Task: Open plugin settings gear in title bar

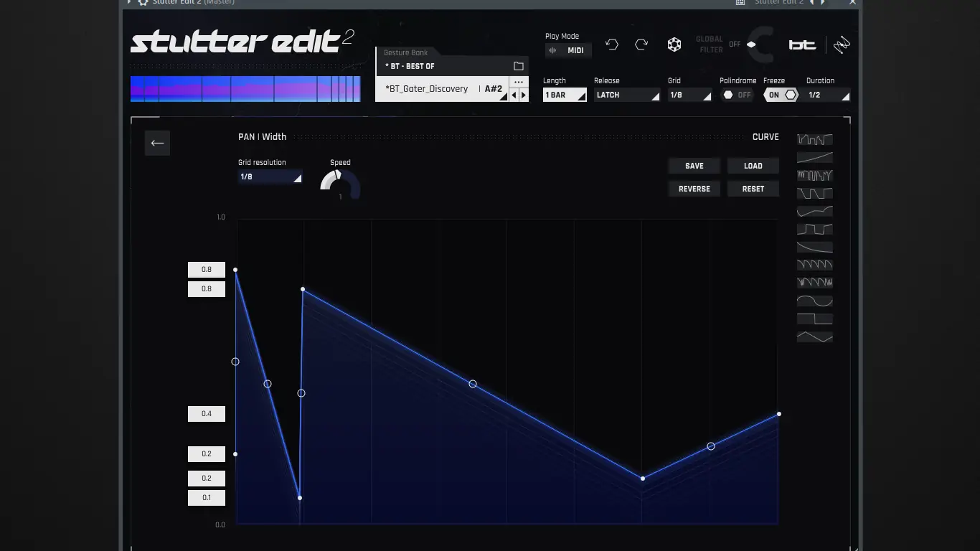Action: coord(143,2)
